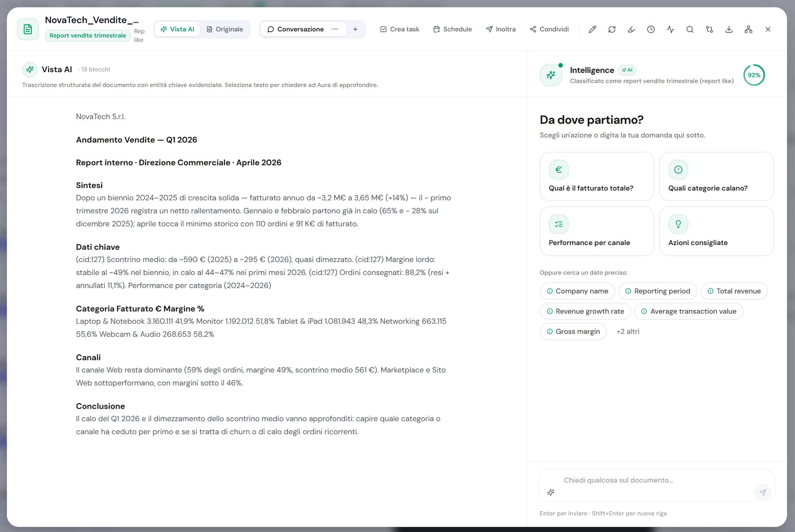Select the highlighter tool icon

tap(631, 29)
